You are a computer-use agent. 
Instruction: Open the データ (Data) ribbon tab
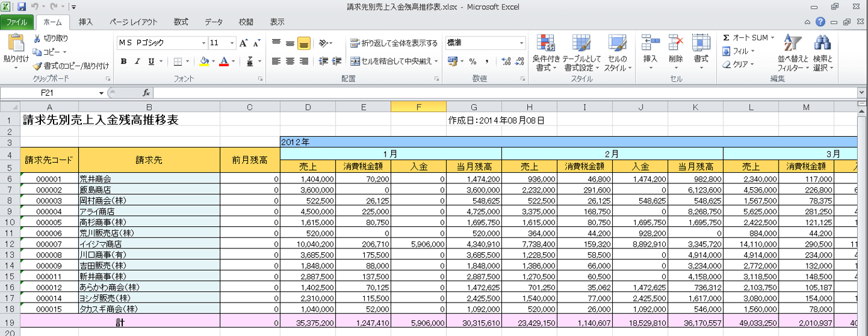tap(214, 22)
